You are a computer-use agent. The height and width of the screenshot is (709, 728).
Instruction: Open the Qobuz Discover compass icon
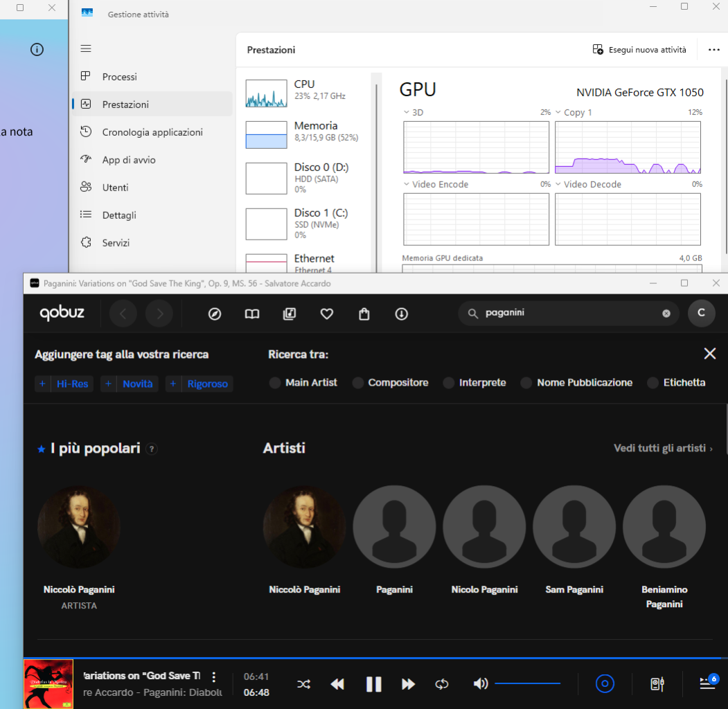215,314
